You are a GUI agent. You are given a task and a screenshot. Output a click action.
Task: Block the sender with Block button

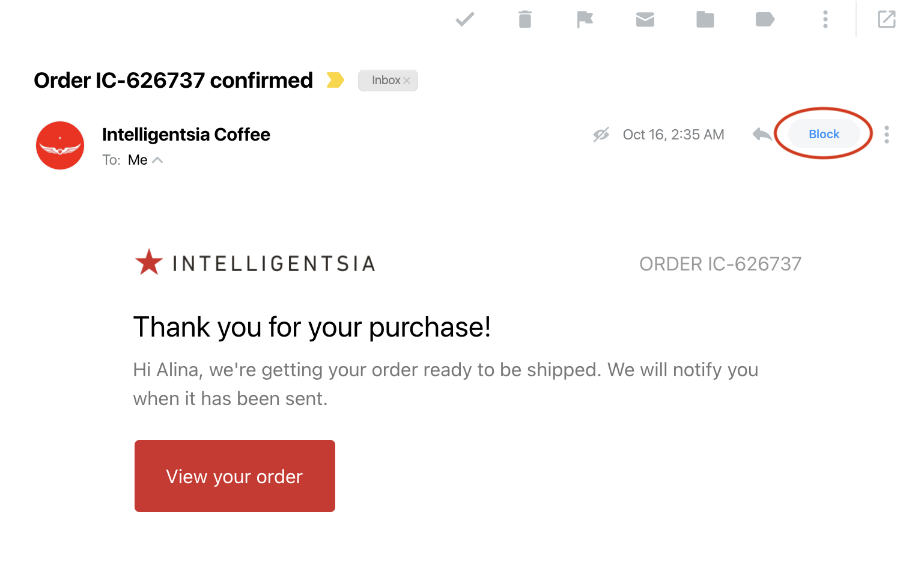[x=824, y=134]
